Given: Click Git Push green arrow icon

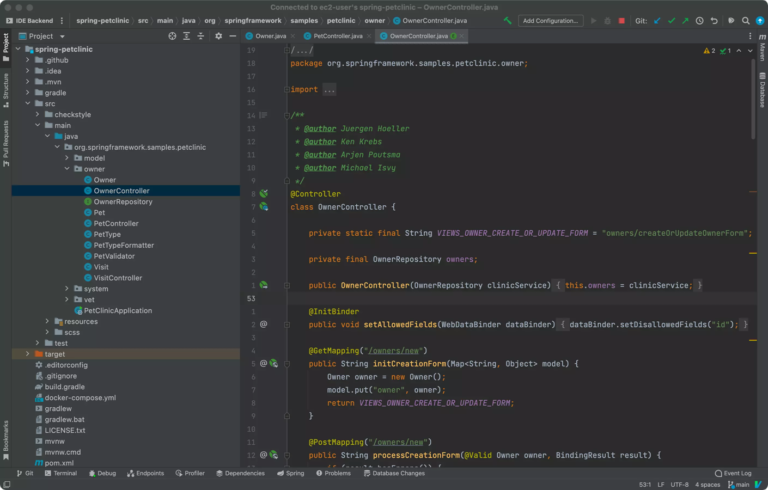Looking at the screenshot, I should click(x=685, y=21).
